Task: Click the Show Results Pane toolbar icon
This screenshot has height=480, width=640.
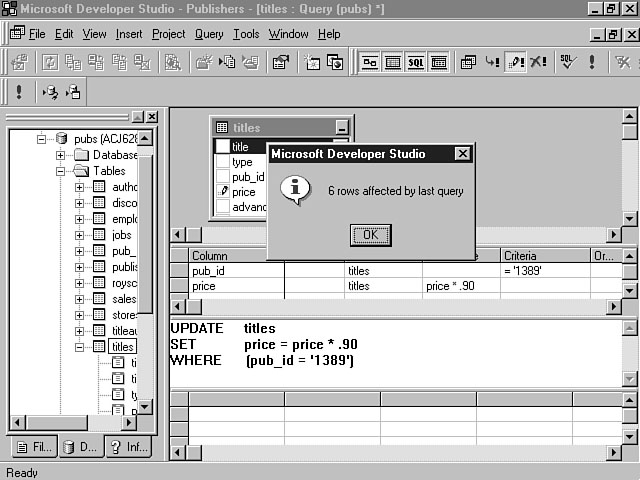Action: (438, 62)
